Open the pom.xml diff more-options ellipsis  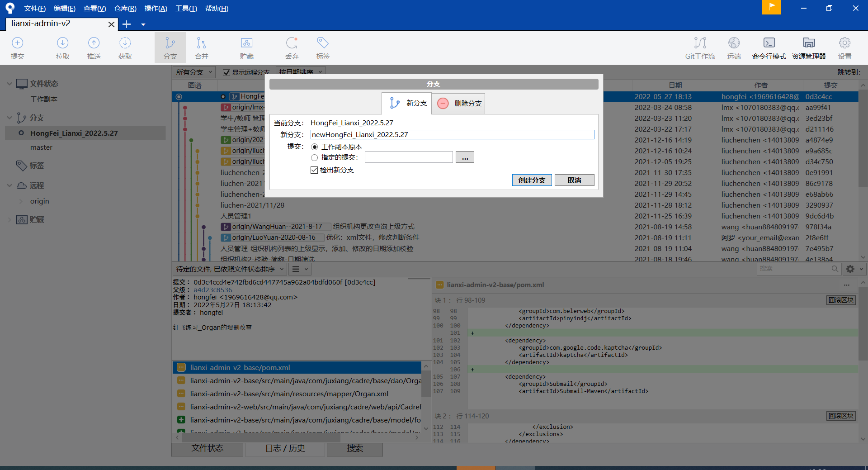tap(846, 285)
